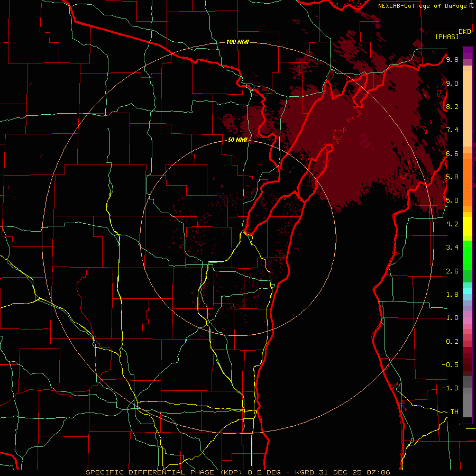This screenshot has width=476, height=476.
Task: Click the -1.3 scale value
Action: (450, 388)
